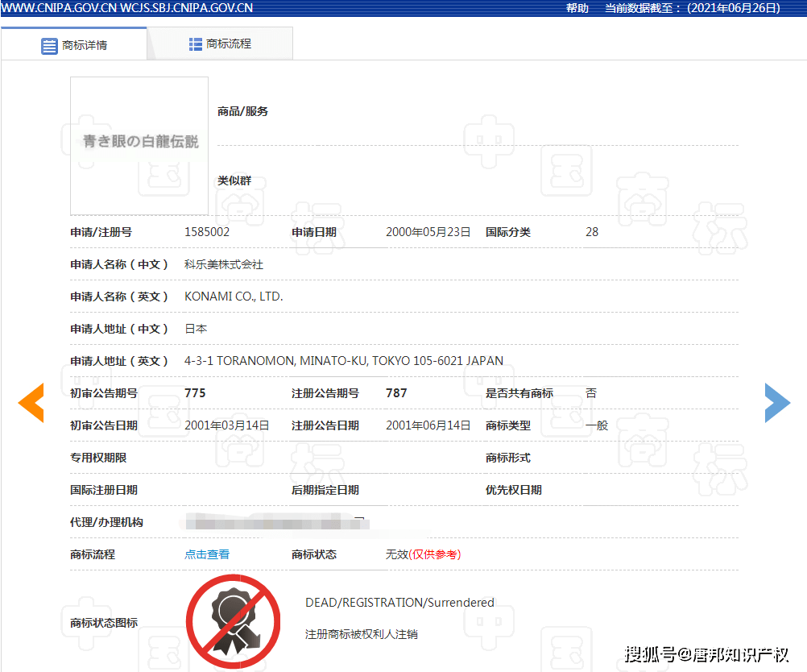Image resolution: width=807 pixels, height=672 pixels.
Task: Click the 优先权日期 label
Action: (514, 490)
